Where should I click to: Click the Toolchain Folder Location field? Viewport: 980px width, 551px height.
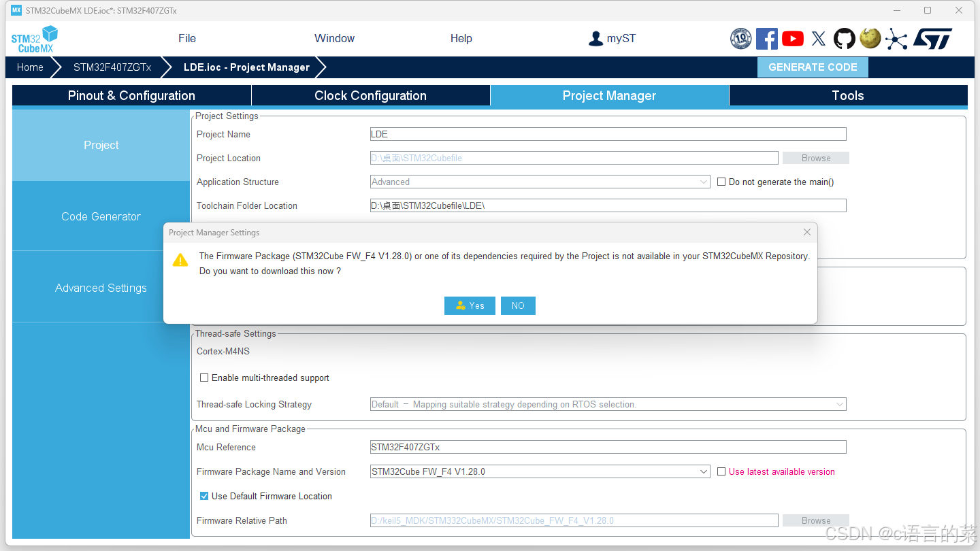coord(608,205)
